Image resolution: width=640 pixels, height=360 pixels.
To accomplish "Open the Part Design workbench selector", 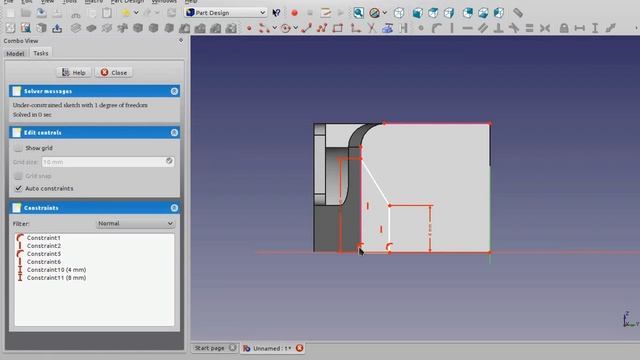I will tap(226, 13).
